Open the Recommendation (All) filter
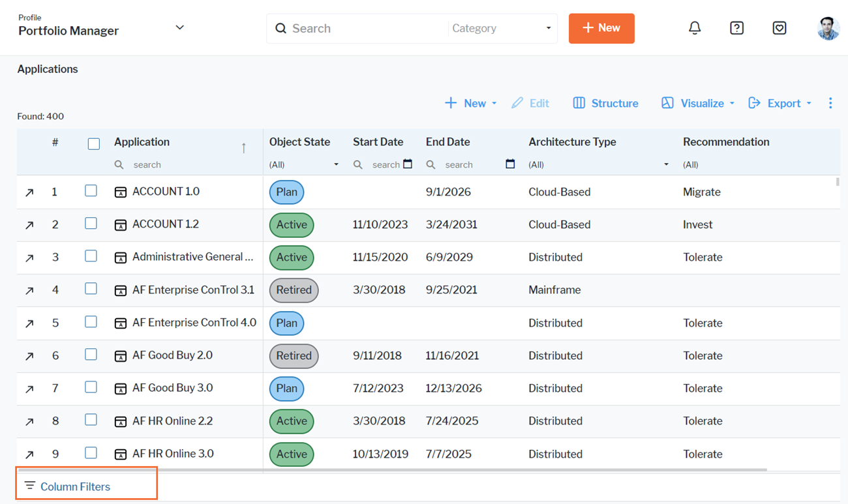 690,164
